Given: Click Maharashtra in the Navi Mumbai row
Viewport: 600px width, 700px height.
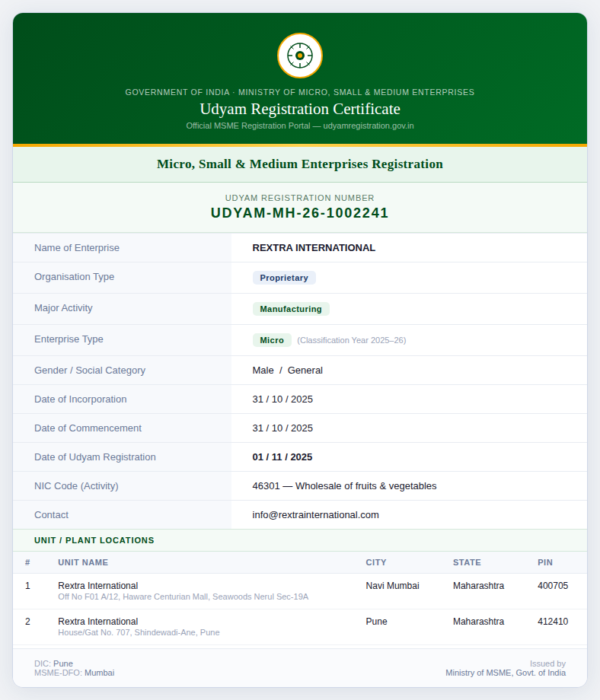Looking at the screenshot, I should click(478, 586).
